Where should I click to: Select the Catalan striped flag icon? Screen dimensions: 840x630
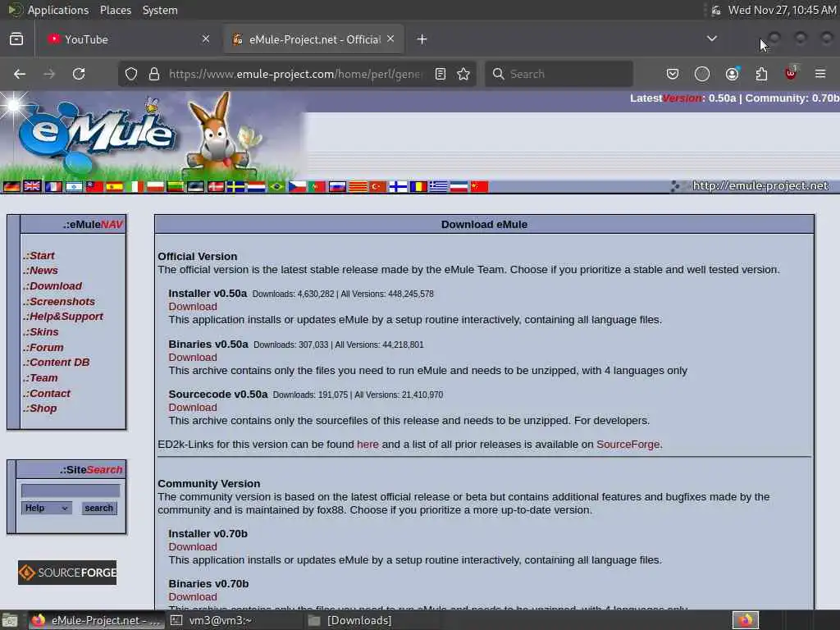click(x=358, y=186)
